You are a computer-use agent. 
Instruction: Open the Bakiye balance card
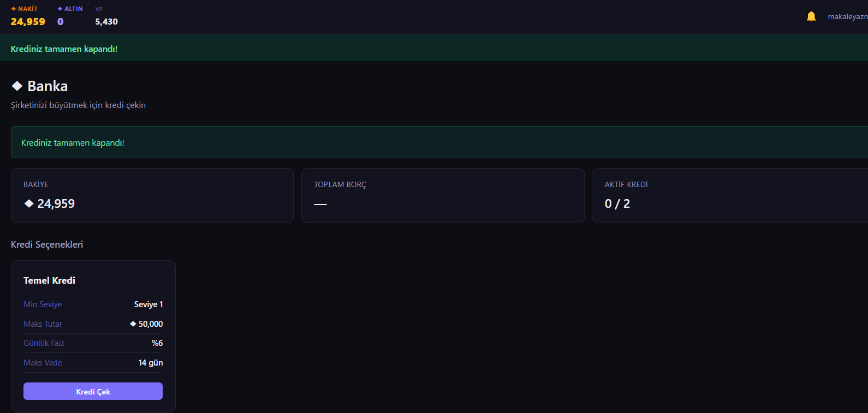point(152,195)
